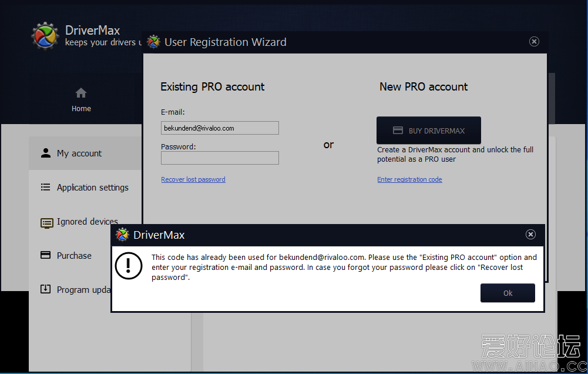The height and width of the screenshot is (374, 588).
Task: Click the Purchase credit card icon
Action: point(45,255)
